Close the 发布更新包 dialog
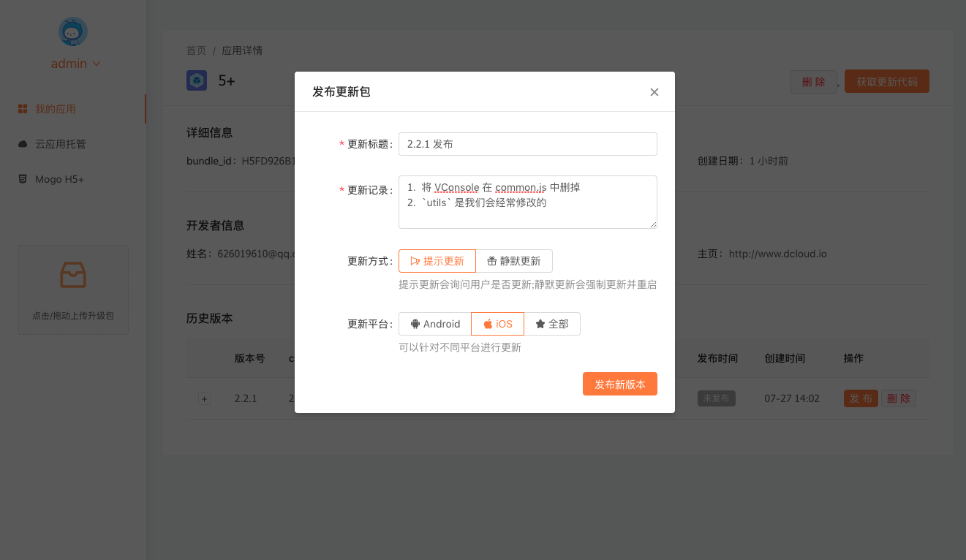 coord(654,92)
